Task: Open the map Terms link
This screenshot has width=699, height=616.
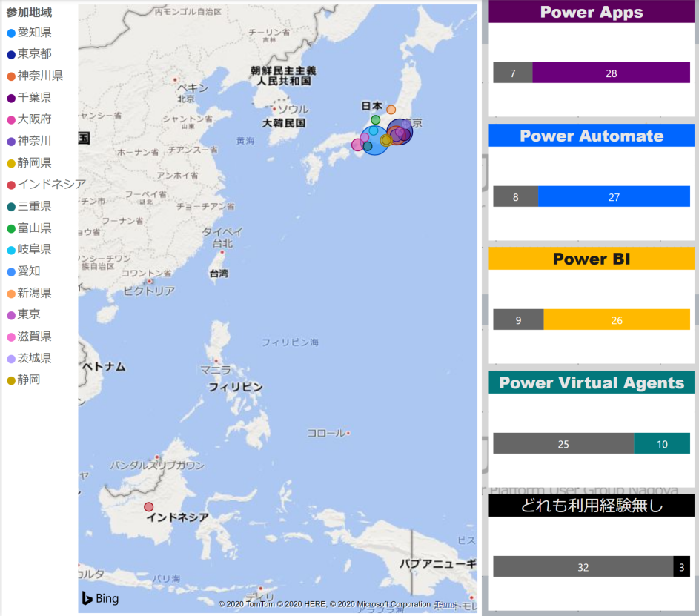Action: 445,604
